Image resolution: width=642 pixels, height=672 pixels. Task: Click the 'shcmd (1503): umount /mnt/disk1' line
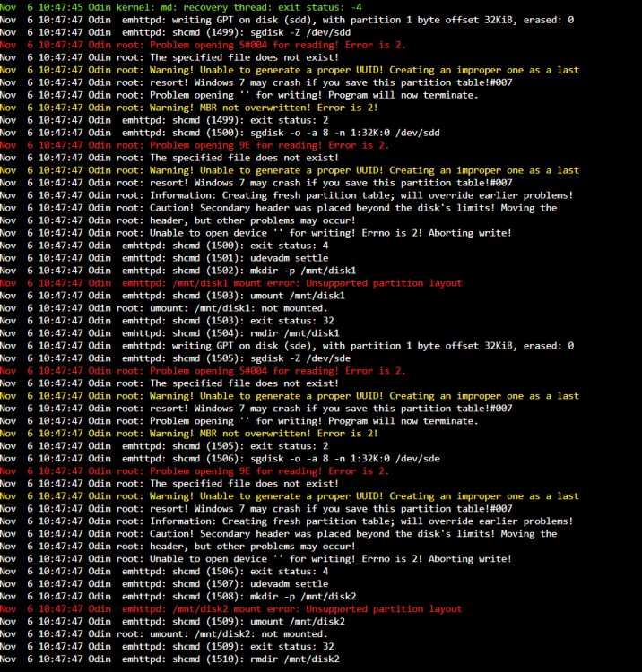(x=173, y=296)
